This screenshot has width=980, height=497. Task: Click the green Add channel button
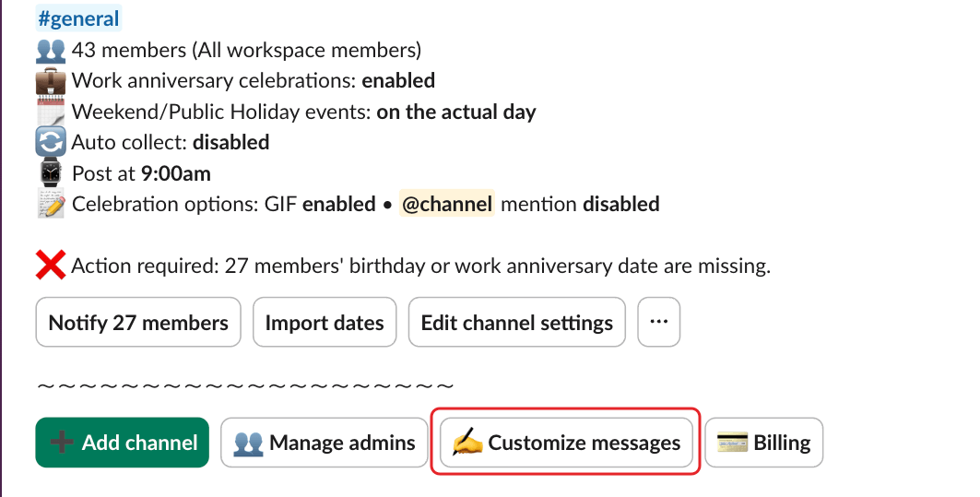click(x=122, y=443)
